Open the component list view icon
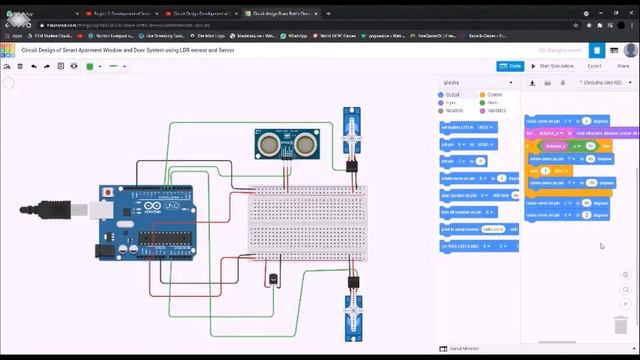Image resolution: width=640 pixels, height=360 pixels. (614, 51)
